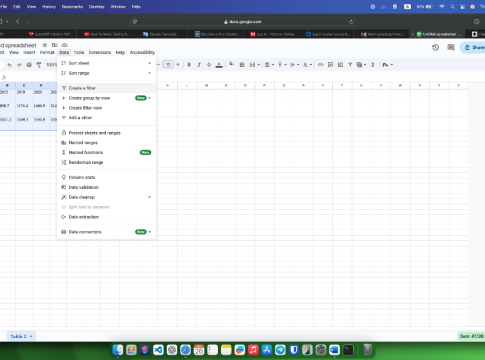
Task: Click the Insert chart icon
Action: point(340,65)
